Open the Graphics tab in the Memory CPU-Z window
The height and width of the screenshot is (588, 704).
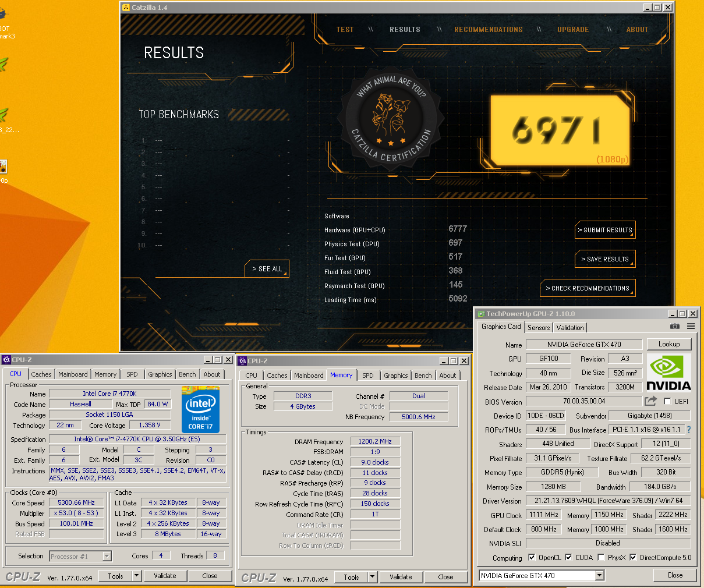pos(396,376)
